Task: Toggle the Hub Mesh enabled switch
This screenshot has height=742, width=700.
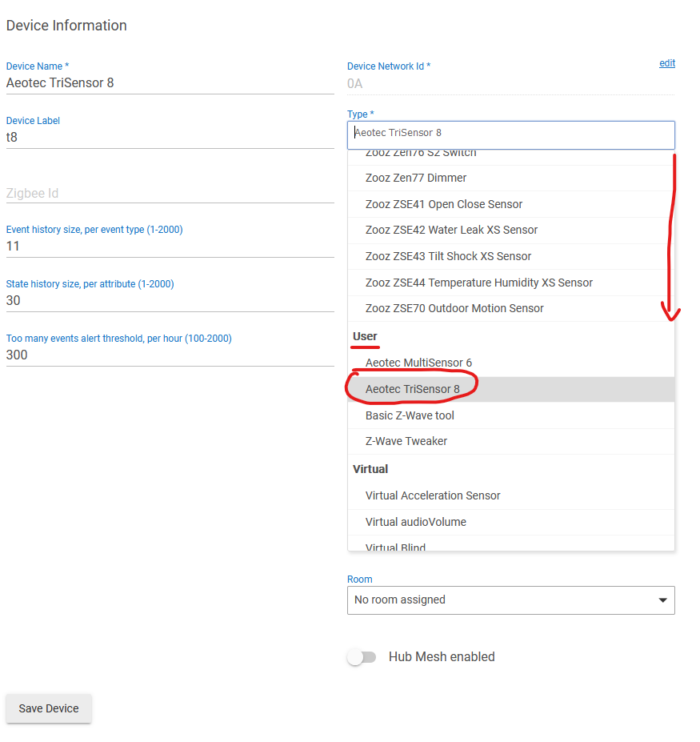Action: pos(362,657)
